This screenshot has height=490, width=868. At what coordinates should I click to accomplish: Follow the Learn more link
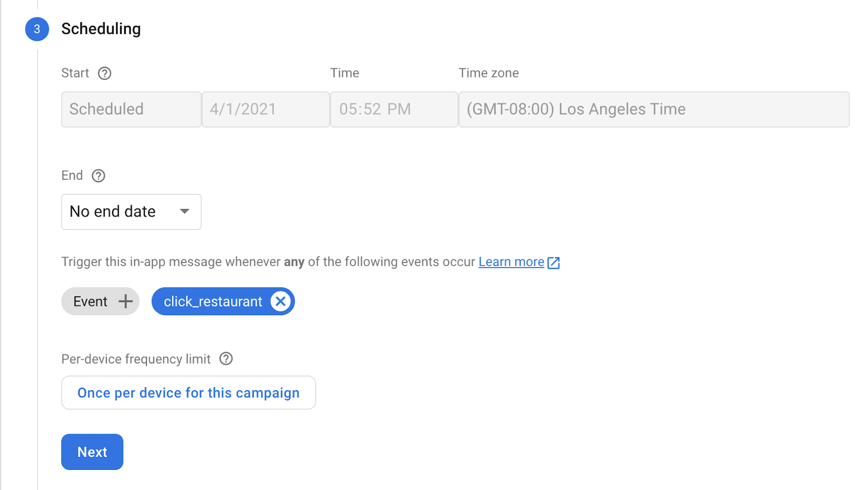[511, 262]
